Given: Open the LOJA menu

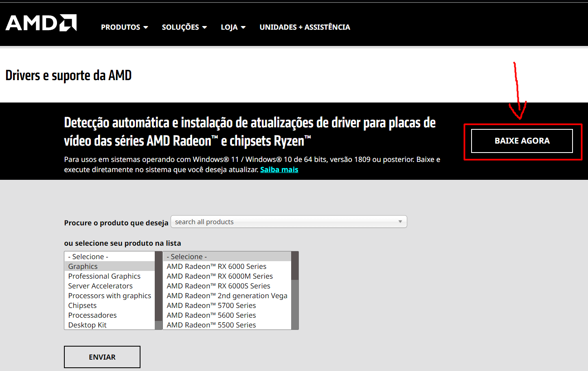Looking at the screenshot, I should pos(233,27).
